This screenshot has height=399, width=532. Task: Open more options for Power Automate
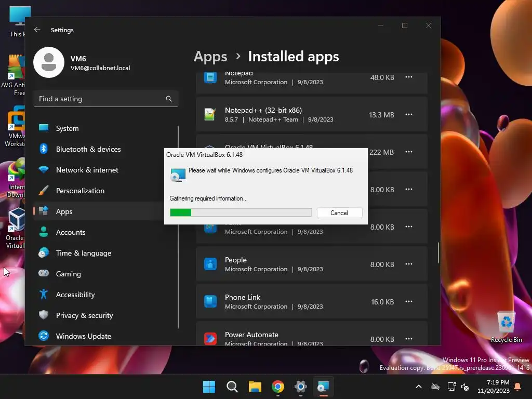pos(409,339)
